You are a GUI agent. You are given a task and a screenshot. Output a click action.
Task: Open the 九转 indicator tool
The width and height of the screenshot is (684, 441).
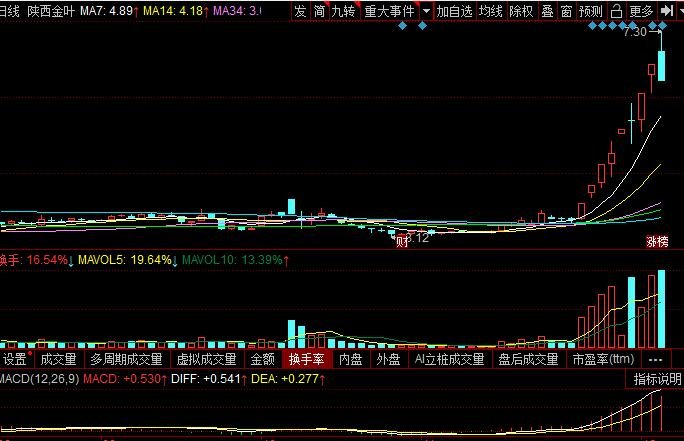pos(343,11)
